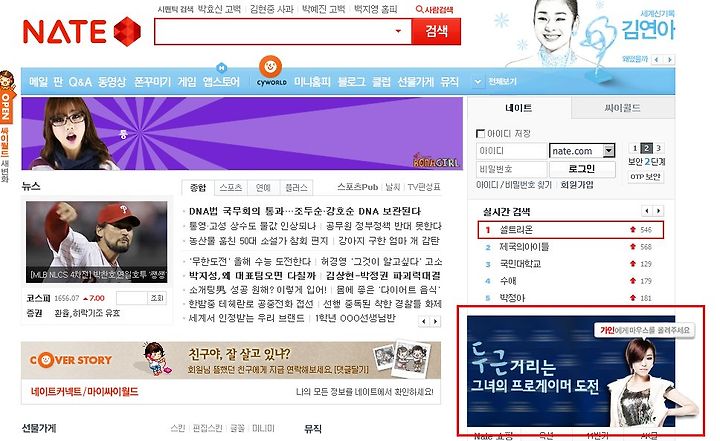The width and height of the screenshot is (720, 441).
Task: Open the 선물가게 navigation menu item
Action: click(x=415, y=82)
